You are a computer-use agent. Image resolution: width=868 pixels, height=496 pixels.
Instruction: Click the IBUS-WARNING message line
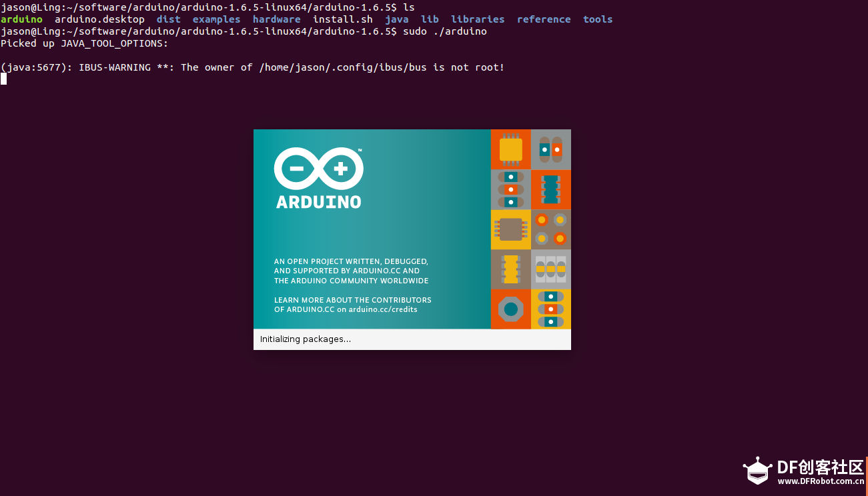[x=253, y=67]
